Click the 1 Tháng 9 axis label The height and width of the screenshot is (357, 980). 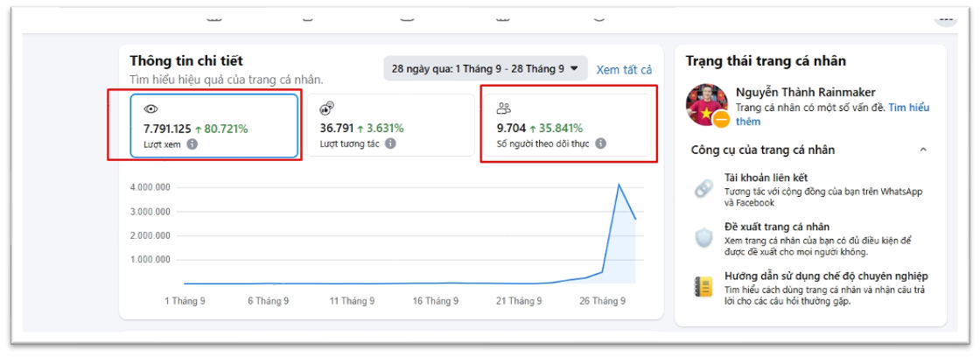point(185,301)
